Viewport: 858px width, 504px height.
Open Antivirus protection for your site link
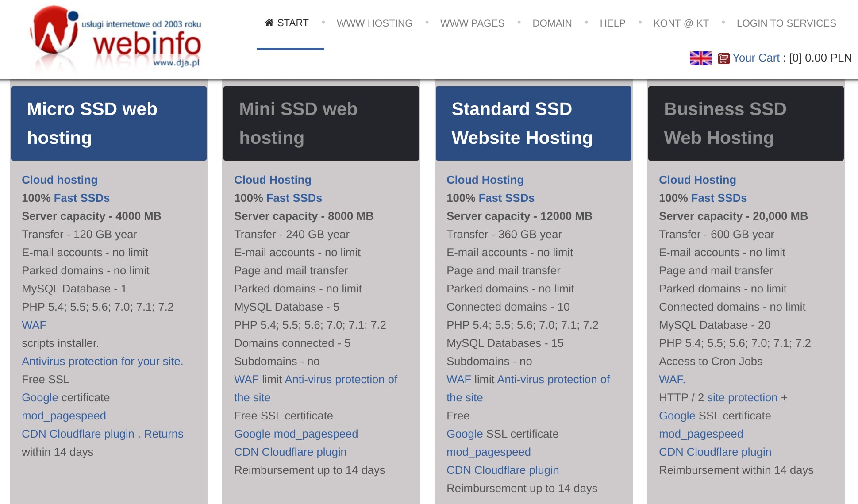[103, 361]
